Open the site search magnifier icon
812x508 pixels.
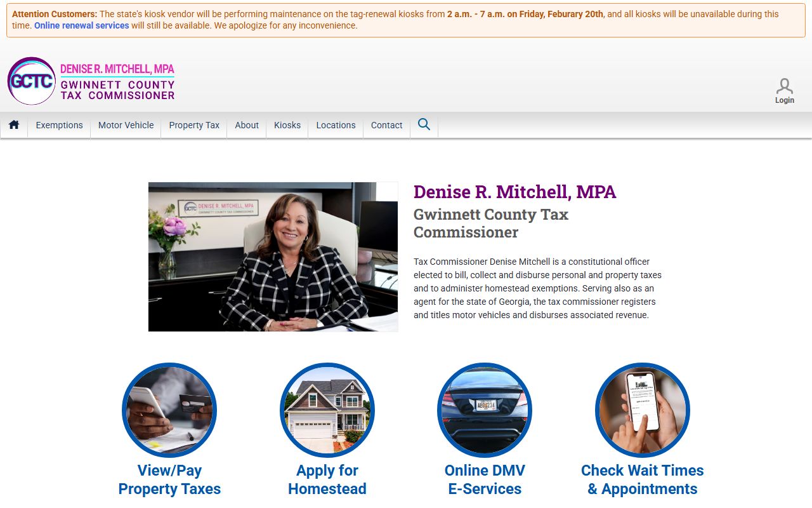[x=424, y=124]
